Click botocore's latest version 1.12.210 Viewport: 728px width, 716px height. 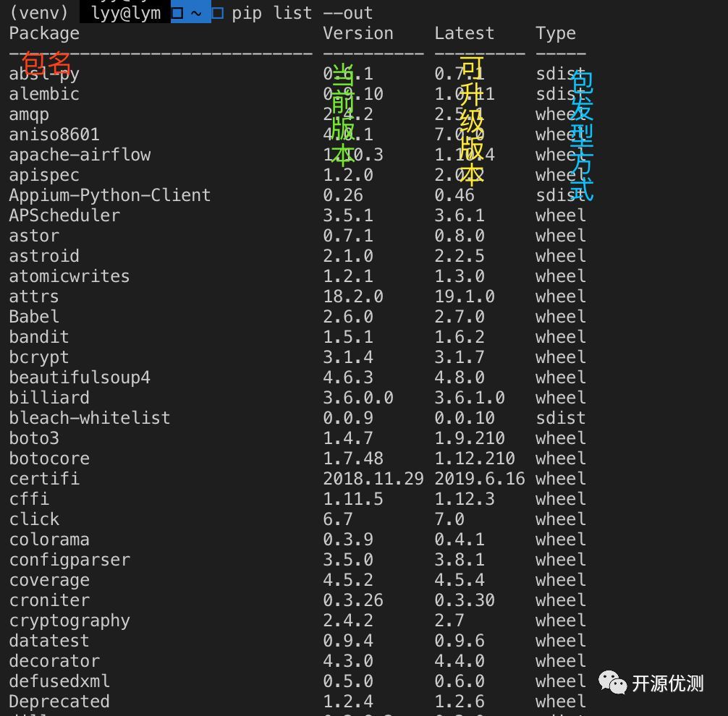(x=475, y=459)
